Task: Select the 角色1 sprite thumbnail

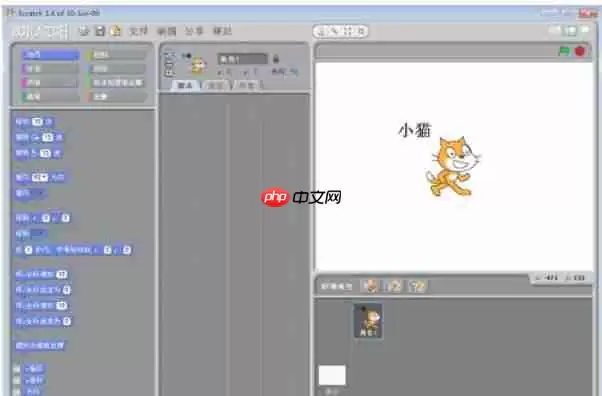Action: click(x=368, y=321)
